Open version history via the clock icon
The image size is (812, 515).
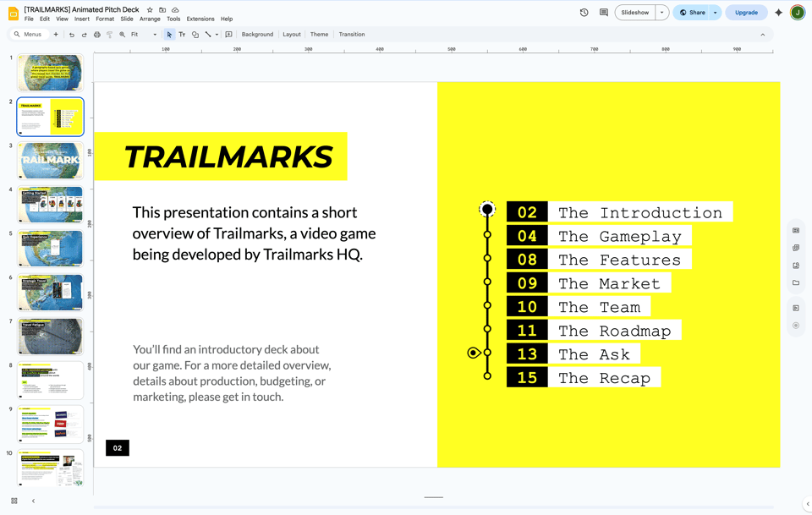[x=584, y=12]
